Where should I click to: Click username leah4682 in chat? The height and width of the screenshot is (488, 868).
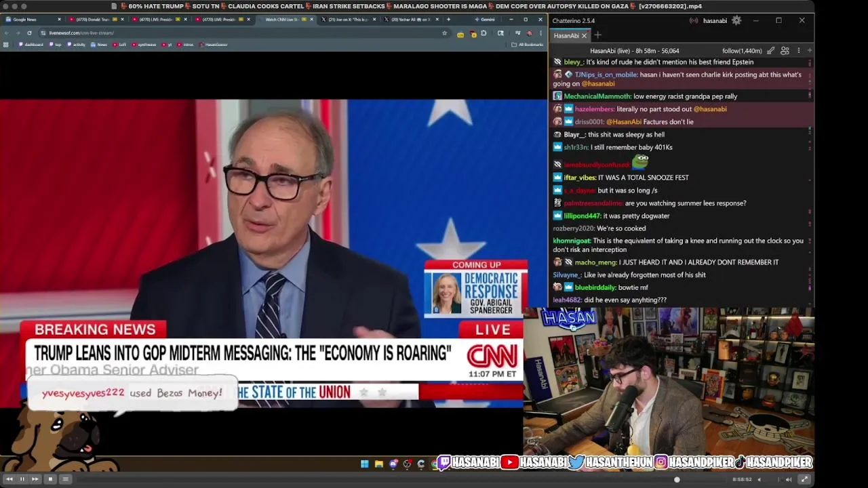pos(567,300)
